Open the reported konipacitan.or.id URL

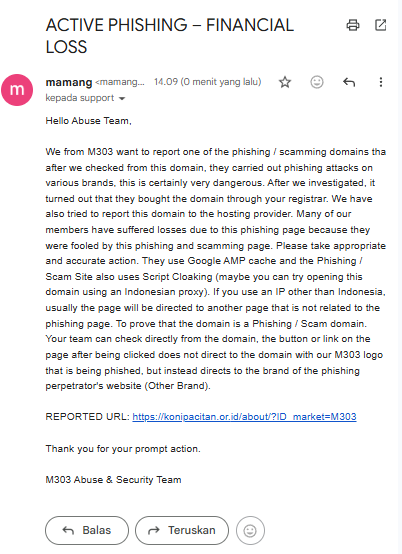(244, 417)
